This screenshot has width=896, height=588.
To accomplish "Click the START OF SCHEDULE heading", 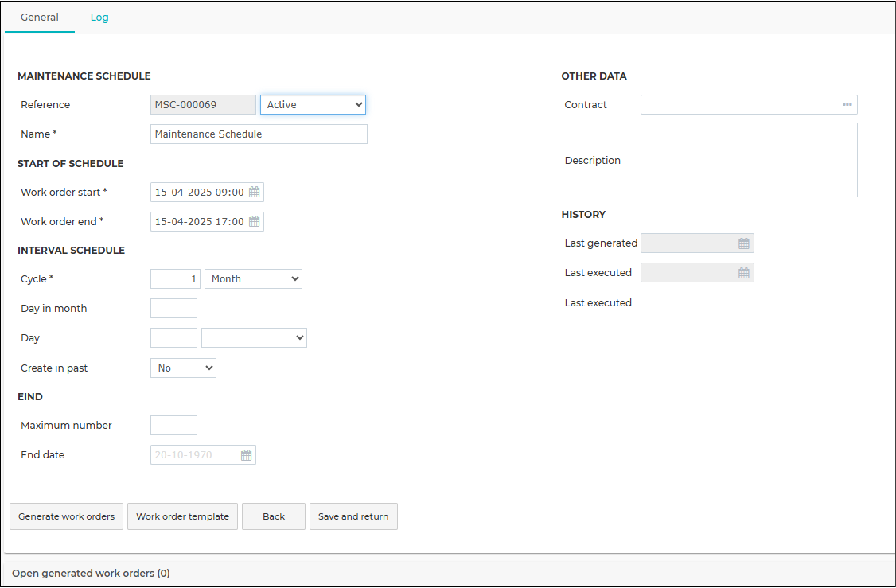I will point(70,163).
